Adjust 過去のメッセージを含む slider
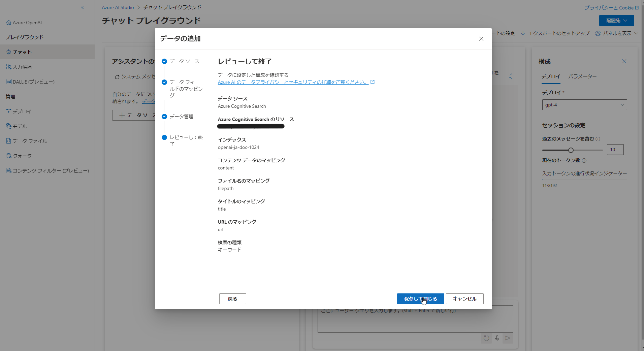The width and height of the screenshot is (644, 351). pos(571,150)
